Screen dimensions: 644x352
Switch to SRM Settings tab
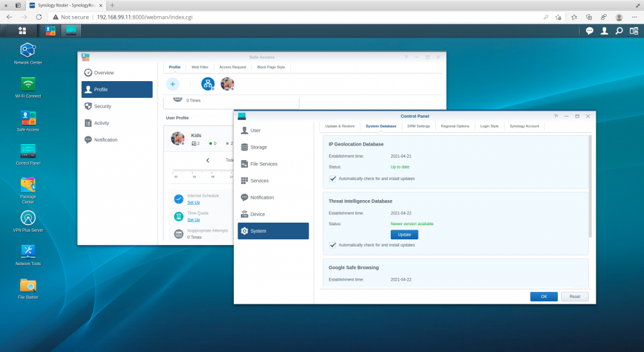[419, 126]
